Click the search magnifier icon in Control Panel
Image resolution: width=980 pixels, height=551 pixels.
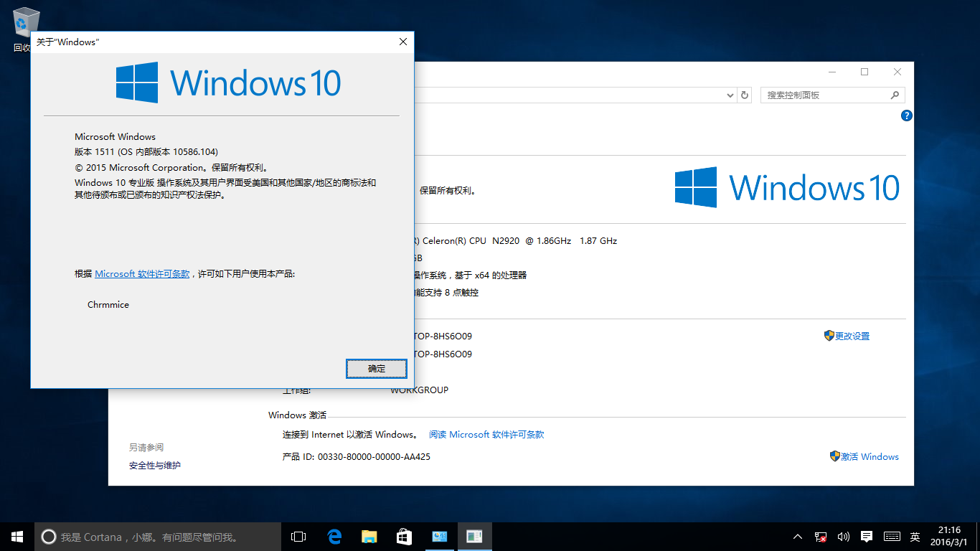[895, 95]
